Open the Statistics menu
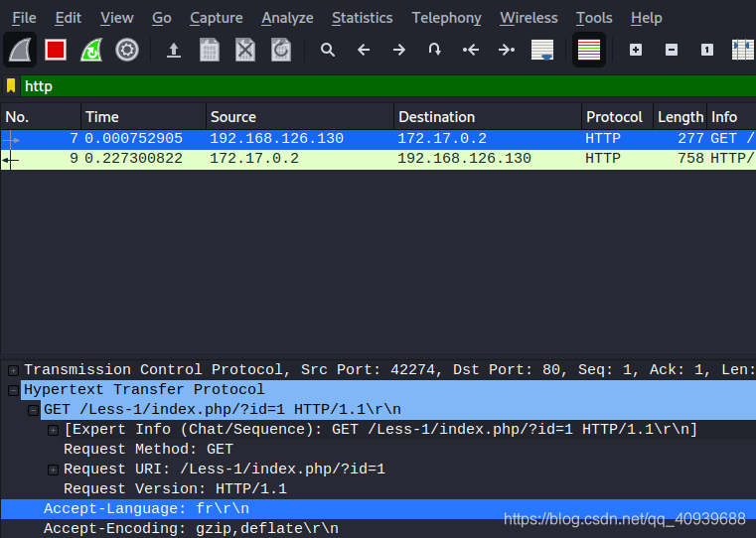 pos(362,18)
